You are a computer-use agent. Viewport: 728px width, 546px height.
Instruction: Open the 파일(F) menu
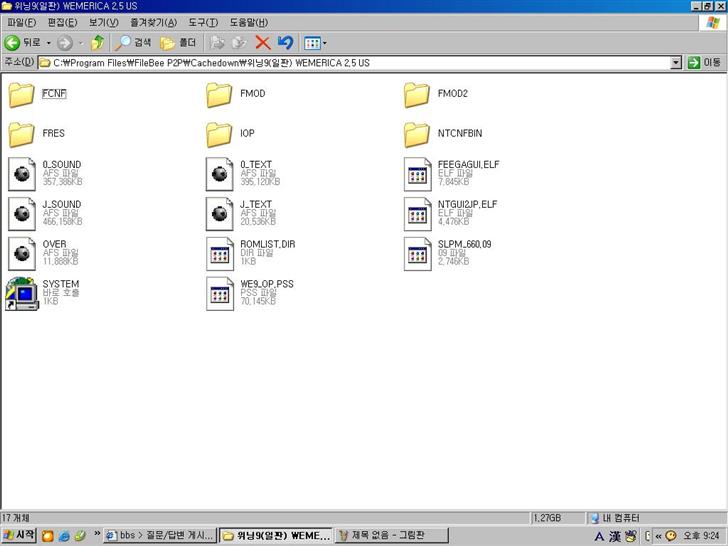(21, 22)
